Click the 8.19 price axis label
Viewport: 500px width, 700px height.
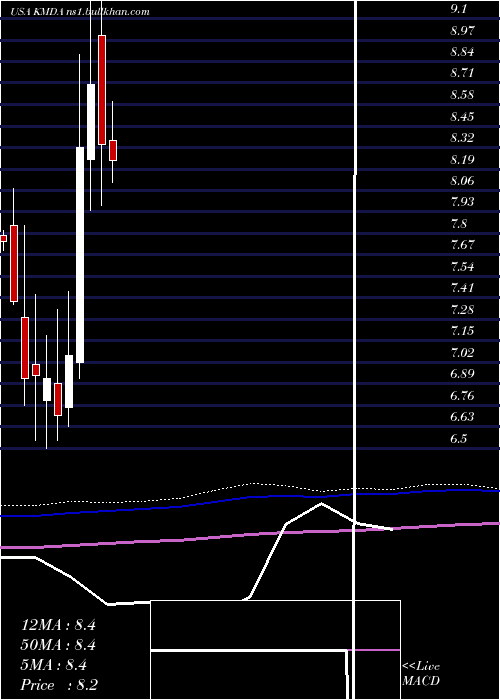[462, 159]
